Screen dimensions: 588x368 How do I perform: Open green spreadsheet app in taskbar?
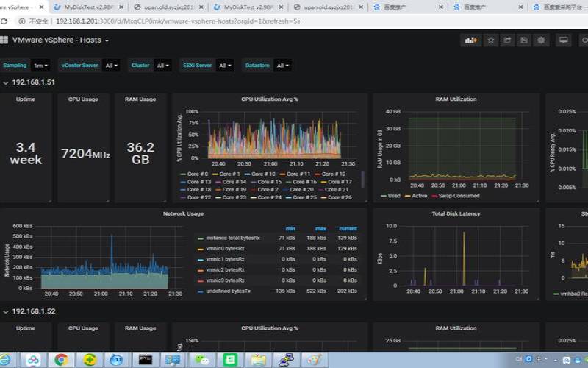tap(230, 360)
